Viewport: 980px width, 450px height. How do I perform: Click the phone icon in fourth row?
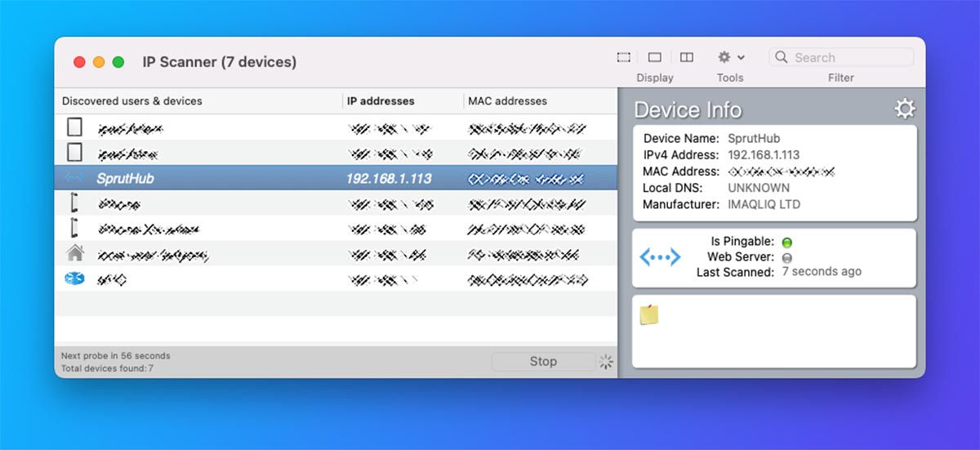(x=74, y=203)
